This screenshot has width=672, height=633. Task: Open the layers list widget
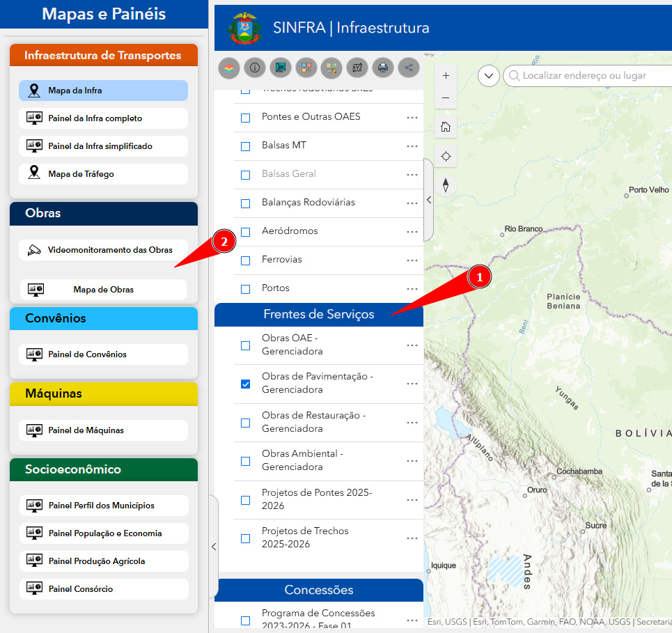(x=229, y=68)
